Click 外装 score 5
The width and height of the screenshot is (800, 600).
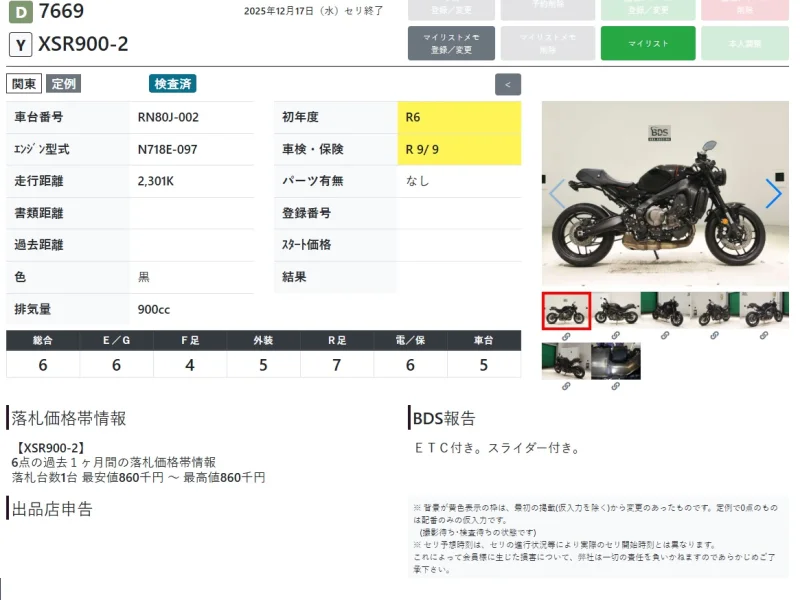point(263,365)
